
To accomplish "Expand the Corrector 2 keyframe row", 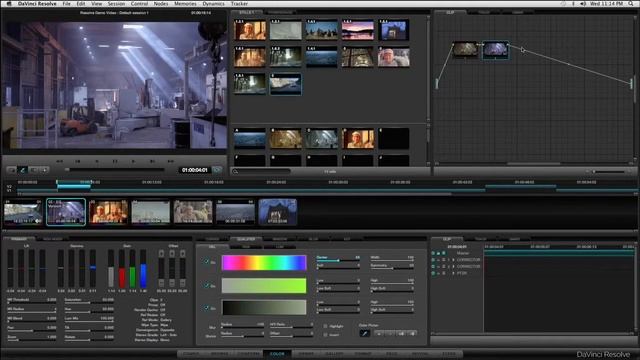I will (x=453, y=267).
